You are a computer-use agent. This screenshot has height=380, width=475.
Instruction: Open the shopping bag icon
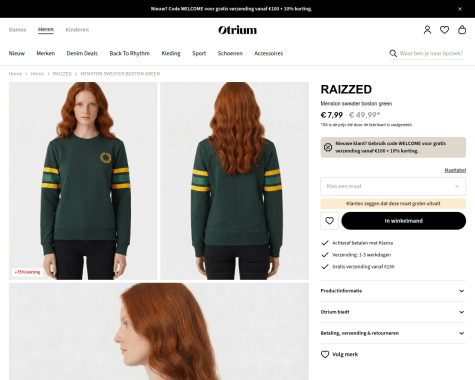(462, 30)
